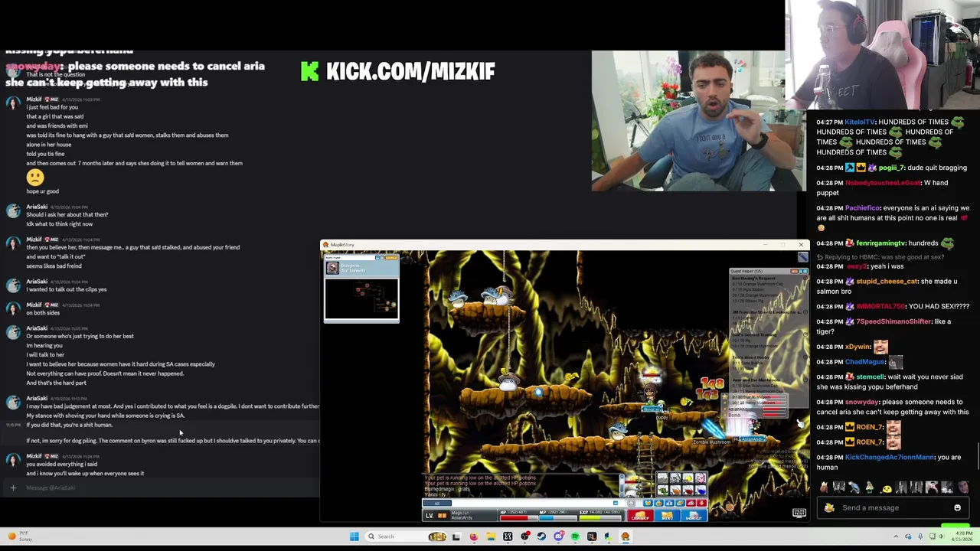This screenshot has width=980, height=551.
Task: Open the MapleStory Cash Shop
Action: (641, 515)
